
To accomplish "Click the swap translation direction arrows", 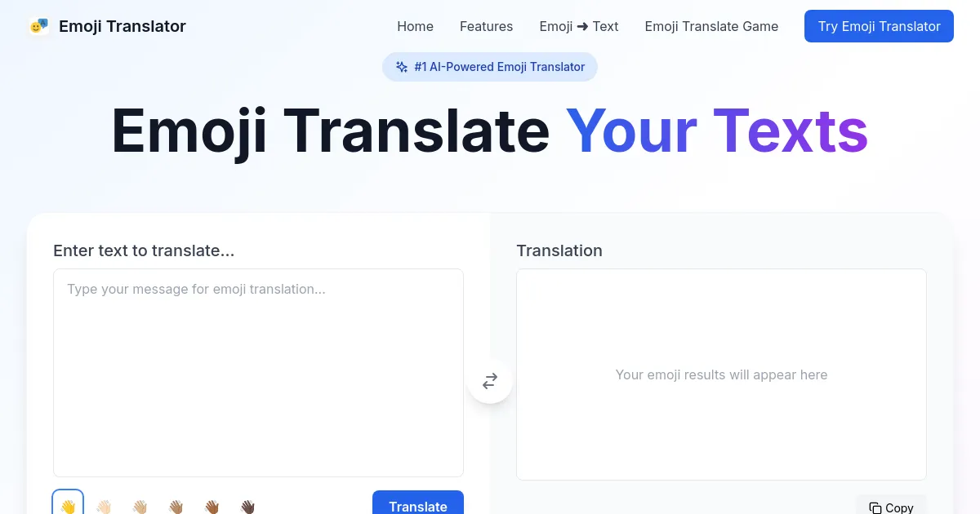I will pos(490,381).
